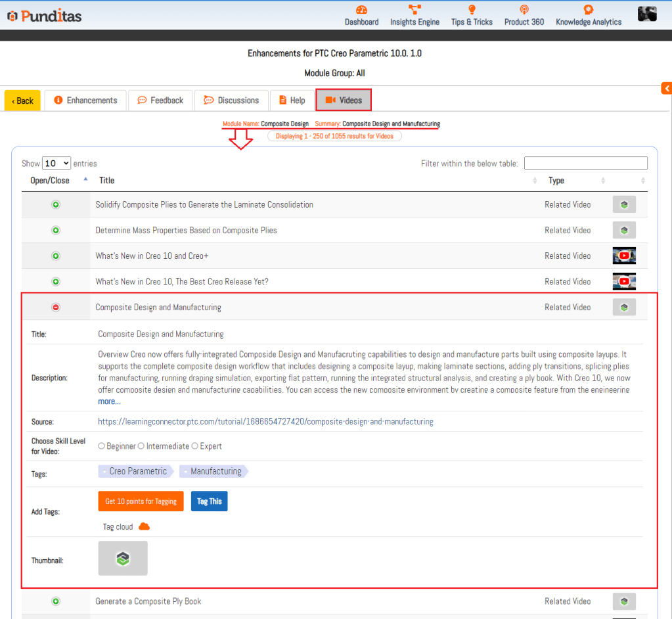Expand the Generate a Composite Ply Book row
Screen dimensions: 672x619
[x=56, y=601]
